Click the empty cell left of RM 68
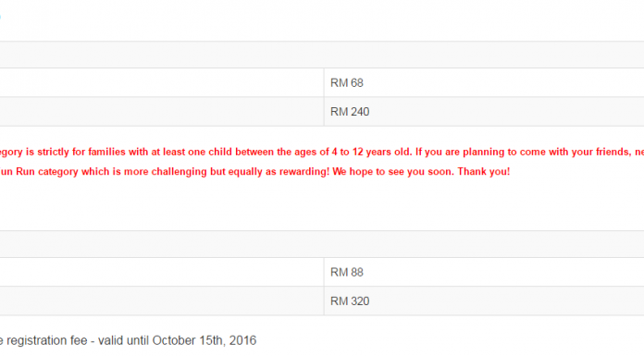This screenshot has height=356, width=644. point(162,83)
